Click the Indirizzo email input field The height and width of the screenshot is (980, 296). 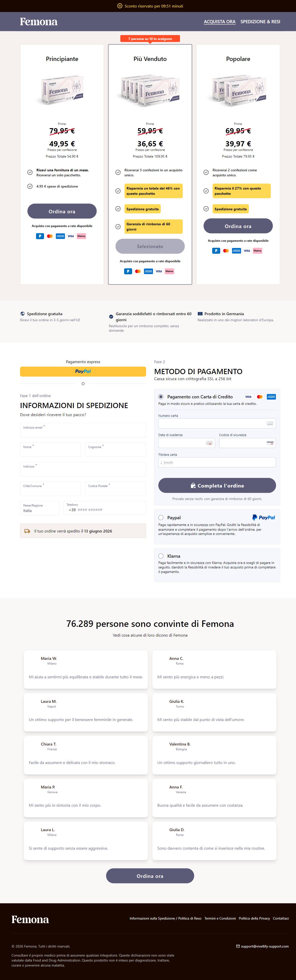click(83, 430)
